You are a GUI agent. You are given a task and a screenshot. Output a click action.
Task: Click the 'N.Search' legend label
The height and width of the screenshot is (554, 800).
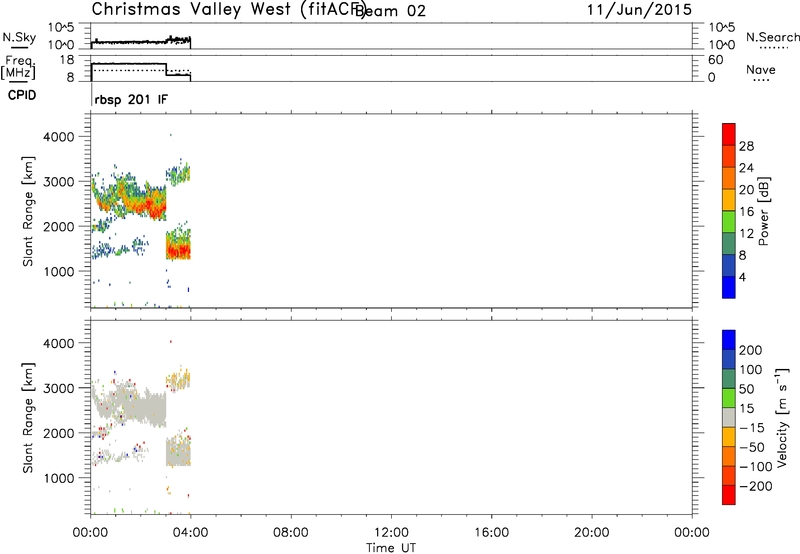tap(772, 37)
